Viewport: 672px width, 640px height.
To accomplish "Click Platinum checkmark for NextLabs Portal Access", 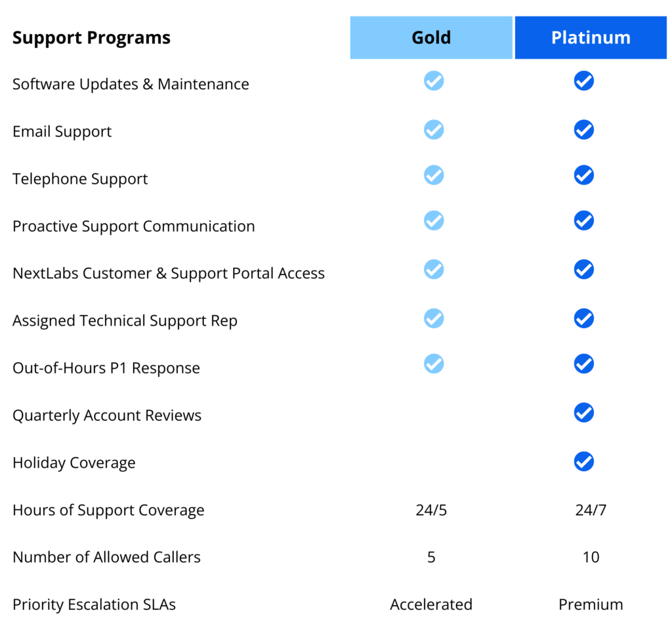I will [x=583, y=269].
